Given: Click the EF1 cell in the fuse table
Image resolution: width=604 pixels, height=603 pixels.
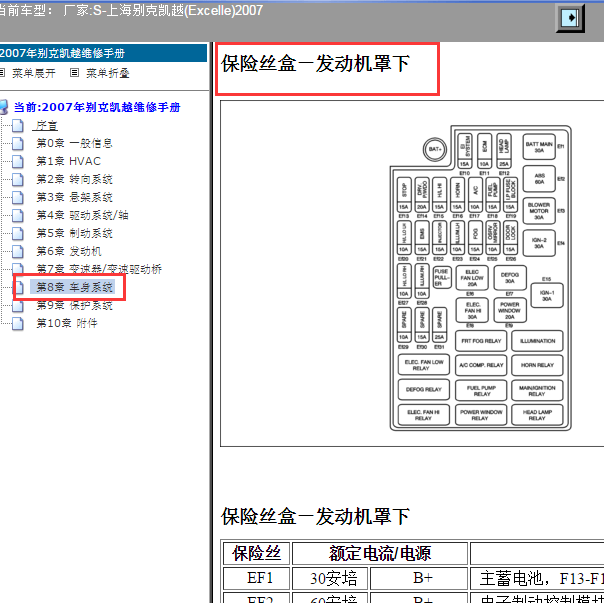Looking at the screenshot, I should pos(257,578).
